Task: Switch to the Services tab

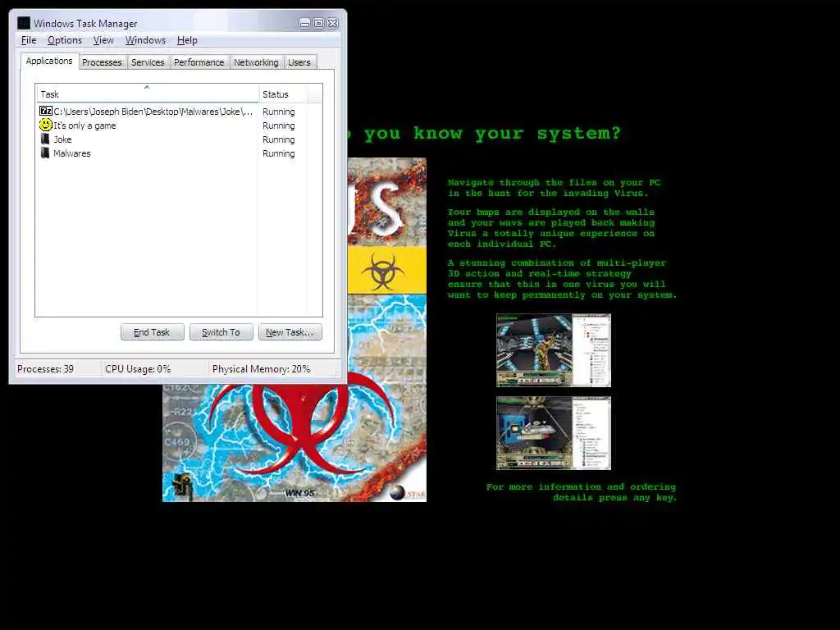Action: [148, 62]
